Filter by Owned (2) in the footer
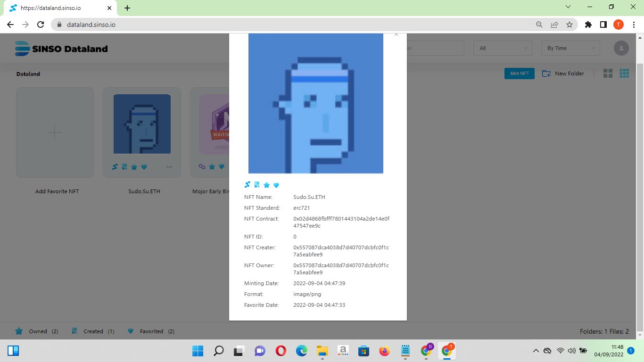This screenshot has height=362, width=644. (x=37, y=331)
